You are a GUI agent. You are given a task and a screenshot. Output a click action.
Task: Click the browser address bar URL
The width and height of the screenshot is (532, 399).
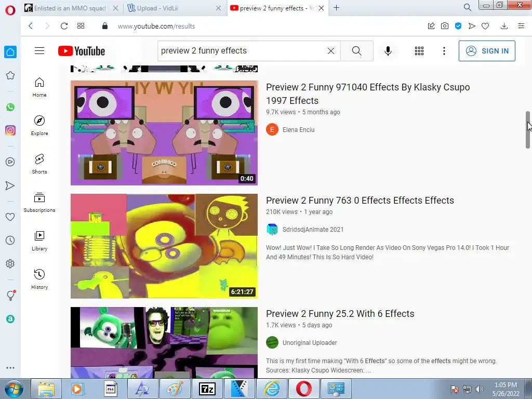pos(156,26)
